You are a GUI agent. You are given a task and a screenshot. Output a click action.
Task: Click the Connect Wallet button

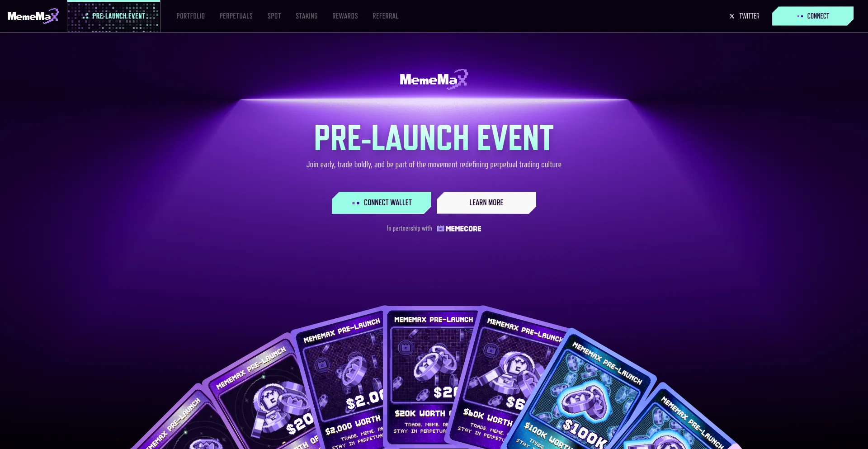pos(382,203)
